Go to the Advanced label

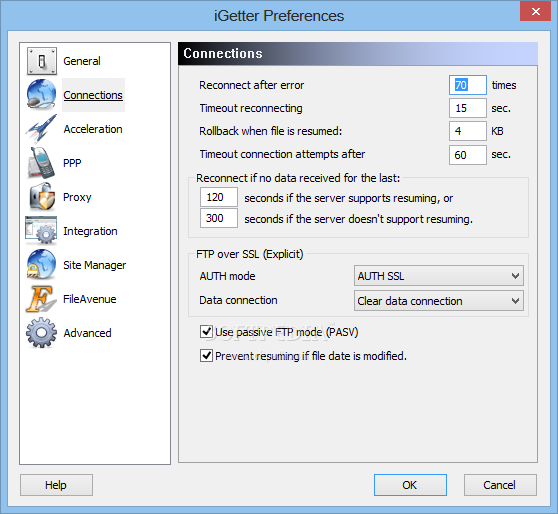88,333
